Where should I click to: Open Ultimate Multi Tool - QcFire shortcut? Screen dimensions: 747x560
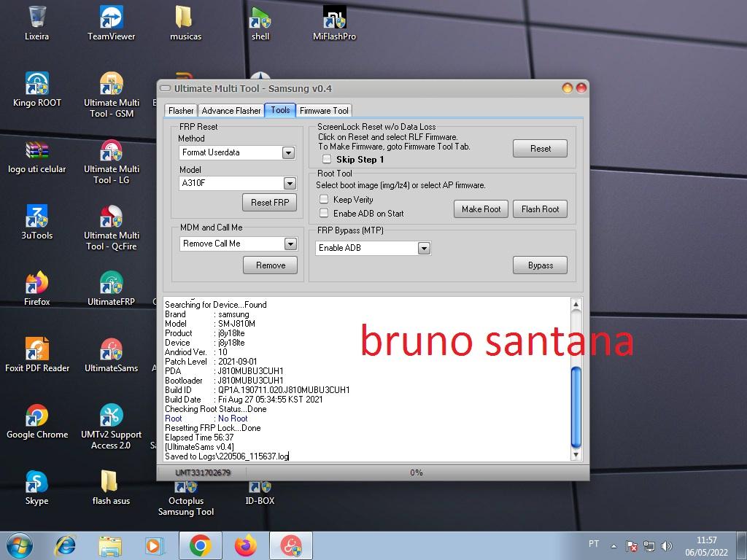click(112, 227)
